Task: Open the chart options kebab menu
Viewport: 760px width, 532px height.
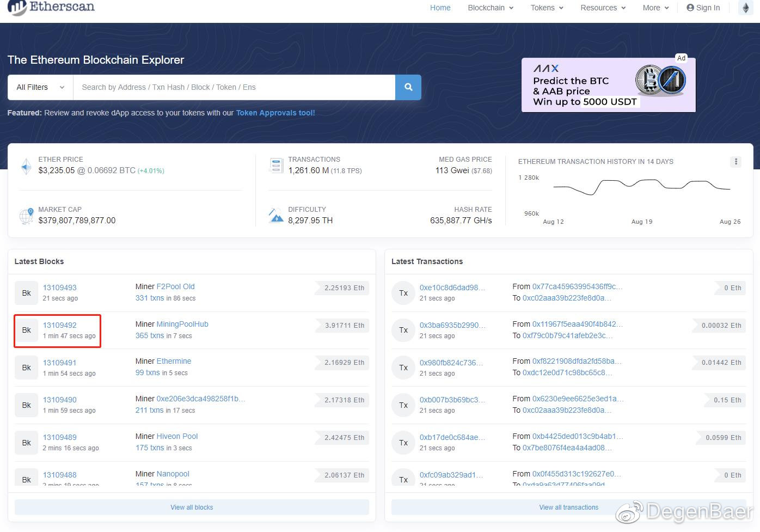Action: pos(736,162)
